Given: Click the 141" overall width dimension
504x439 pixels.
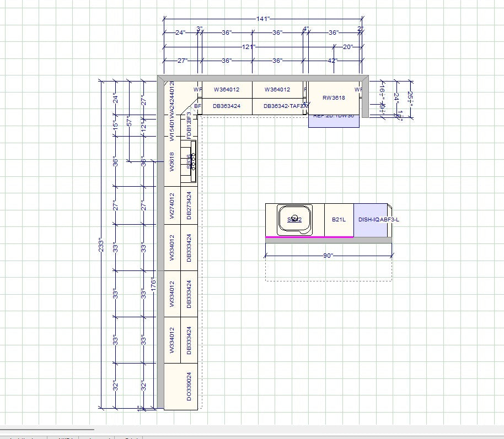Looking at the screenshot, I should click(x=262, y=19).
